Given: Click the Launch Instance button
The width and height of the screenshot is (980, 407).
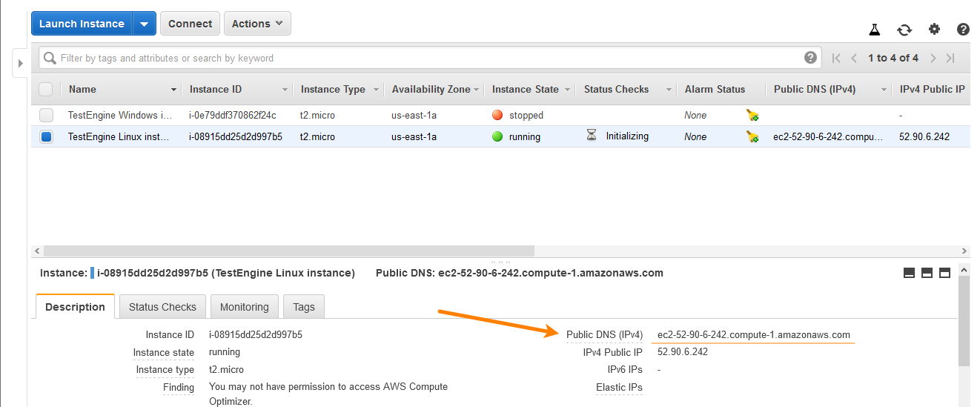Looking at the screenshot, I should 82,24.
